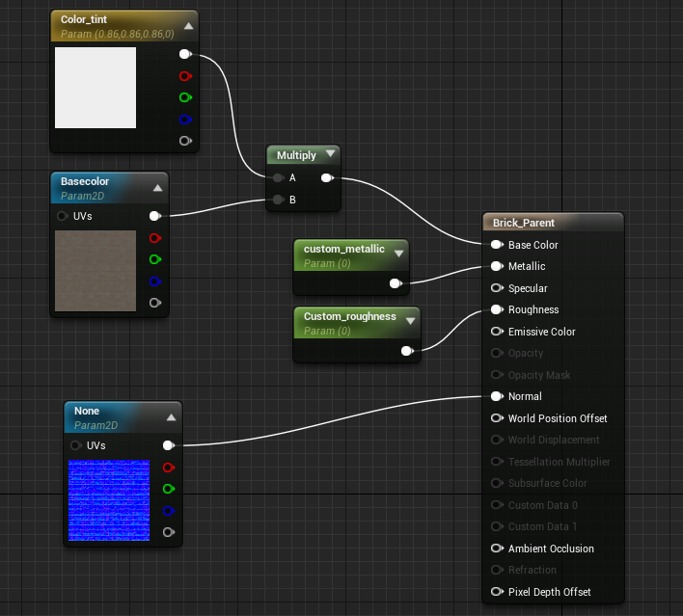Screen dimensions: 683x616
Task: Click the Emissive Color input pin
Action: (497, 332)
